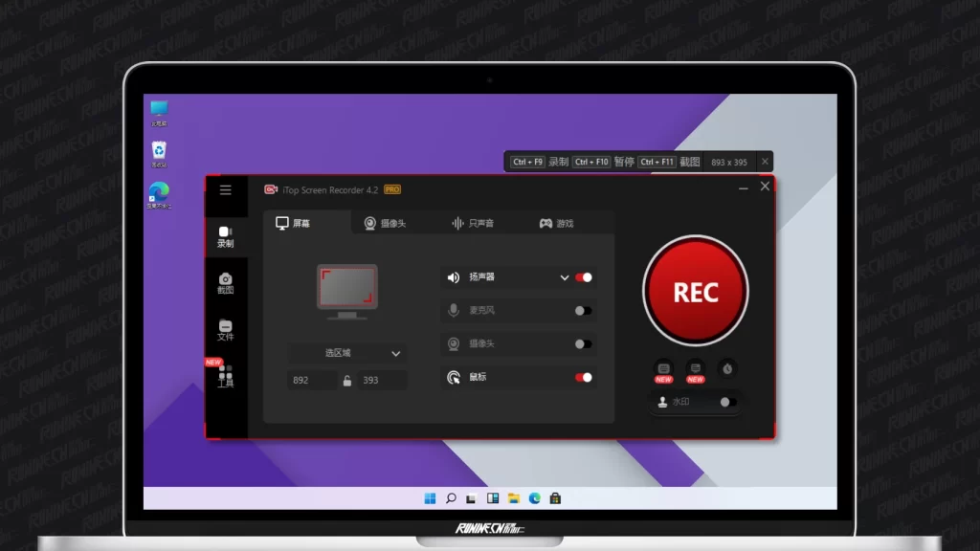The width and height of the screenshot is (980, 551).
Task: Switch to the 游戏 game tab
Action: [x=557, y=224]
